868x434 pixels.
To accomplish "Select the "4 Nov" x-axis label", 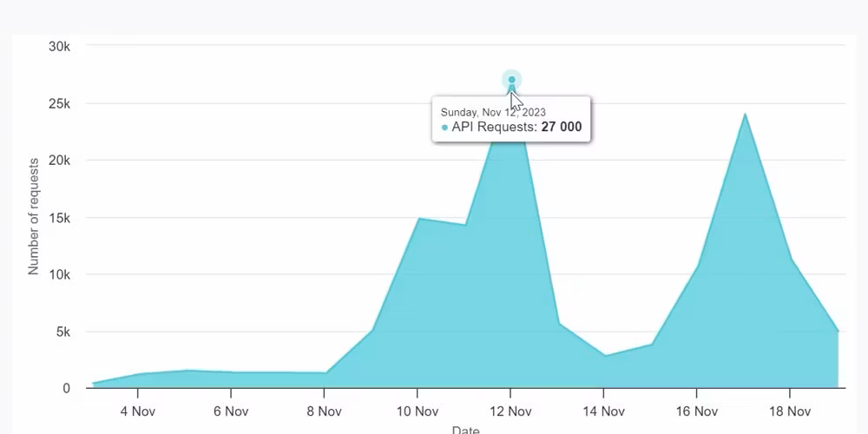I will (136, 411).
